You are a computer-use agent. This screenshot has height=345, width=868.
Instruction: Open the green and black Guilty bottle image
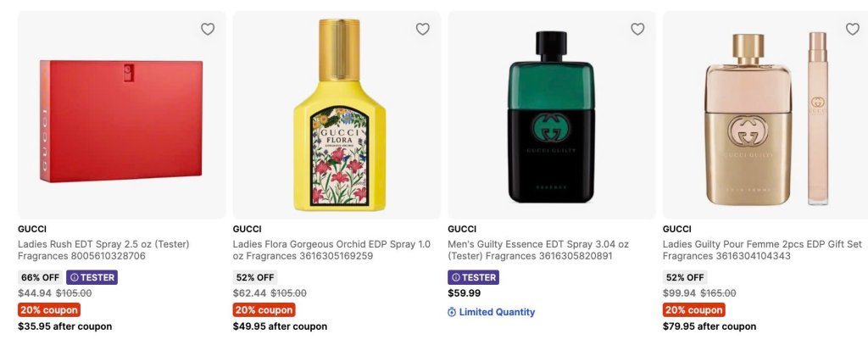[x=552, y=114]
